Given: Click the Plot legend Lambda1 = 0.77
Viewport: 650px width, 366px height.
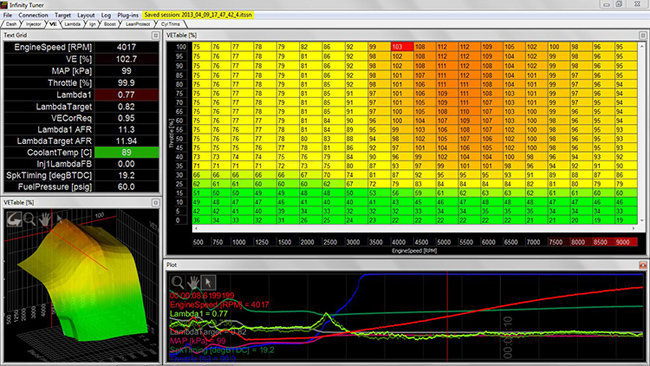Looking at the screenshot, I should click(199, 314).
